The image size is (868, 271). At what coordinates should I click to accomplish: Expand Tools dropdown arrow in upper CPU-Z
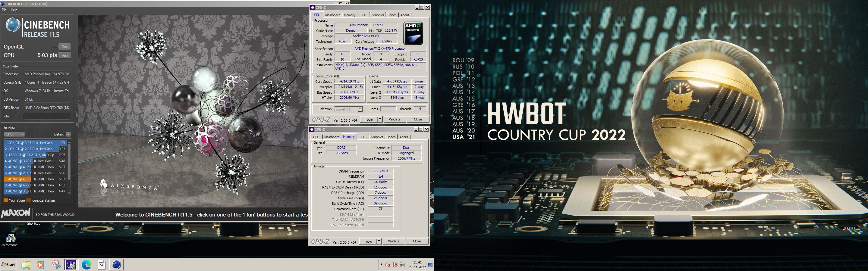point(380,119)
